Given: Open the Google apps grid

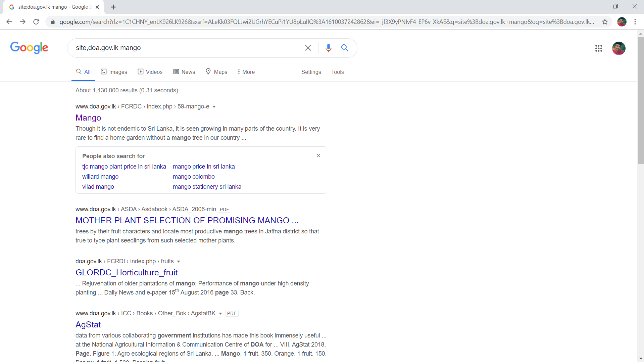Looking at the screenshot, I should point(598,48).
